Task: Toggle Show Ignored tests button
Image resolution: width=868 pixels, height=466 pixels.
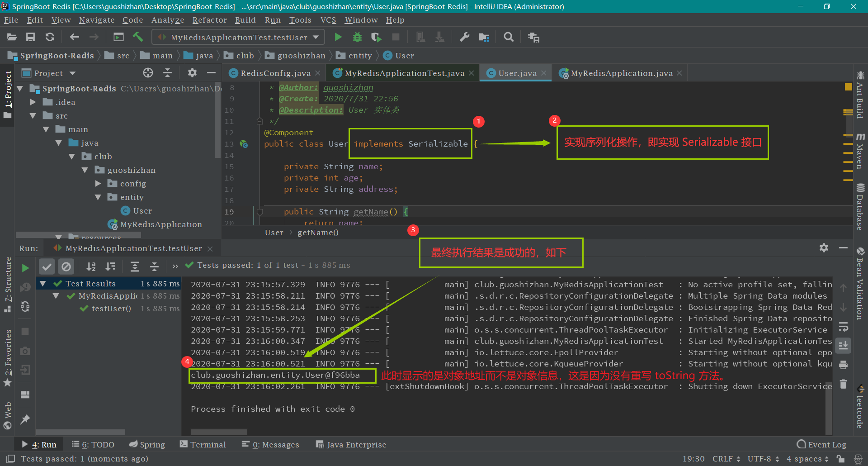Action: [x=66, y=266]
